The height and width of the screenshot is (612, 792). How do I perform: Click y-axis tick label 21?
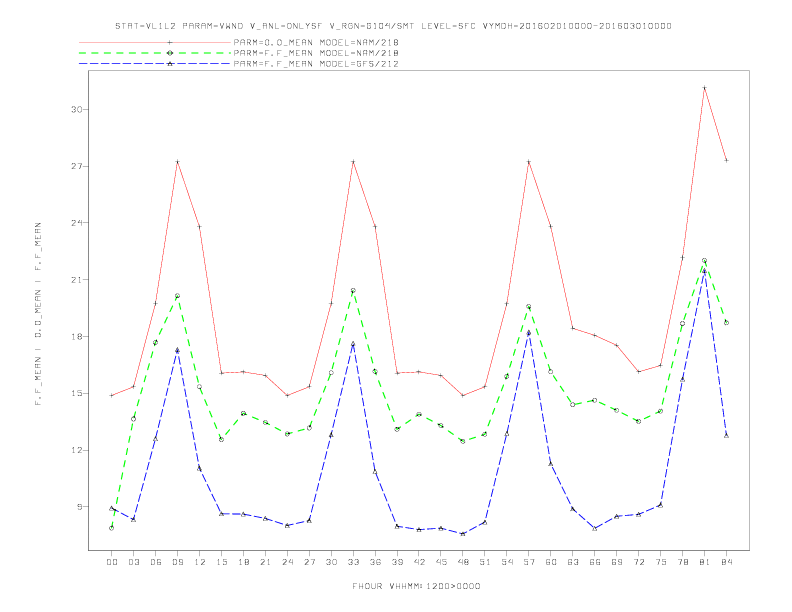click(76, 280)
